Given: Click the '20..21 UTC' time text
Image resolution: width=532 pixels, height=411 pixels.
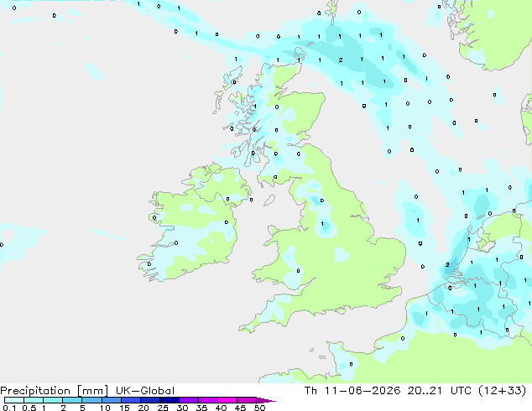Looking at the screenshot, I should (x=439, y=391).
